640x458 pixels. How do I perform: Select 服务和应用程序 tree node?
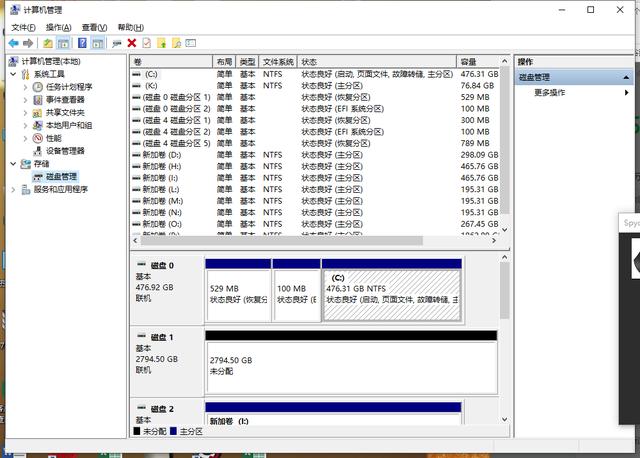pyautogui.click(x=60, y=189)
